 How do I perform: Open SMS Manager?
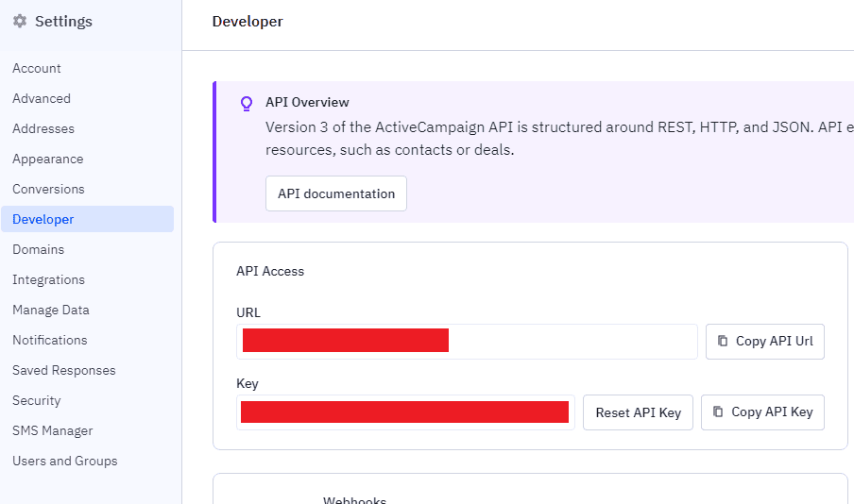(x=52, y=430)
